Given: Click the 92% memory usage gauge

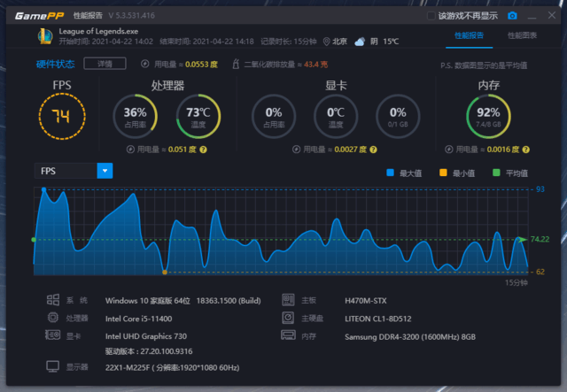Looking at the screenshot, I should point(488,118).
